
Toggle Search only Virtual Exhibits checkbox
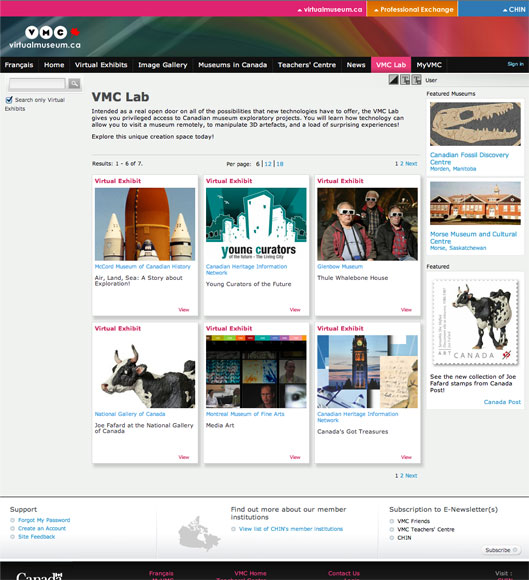click(9, 100)
